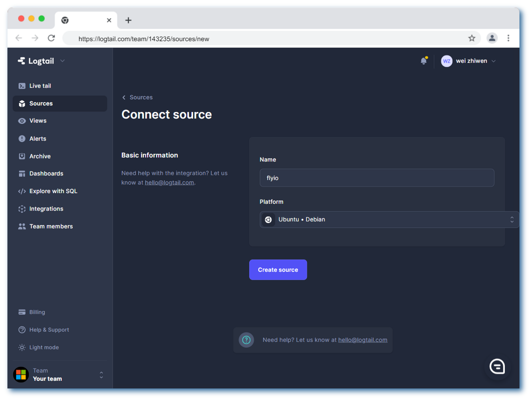Switch to Light mode
This screenshot has width=532, height=401.
tap(44, 347)
